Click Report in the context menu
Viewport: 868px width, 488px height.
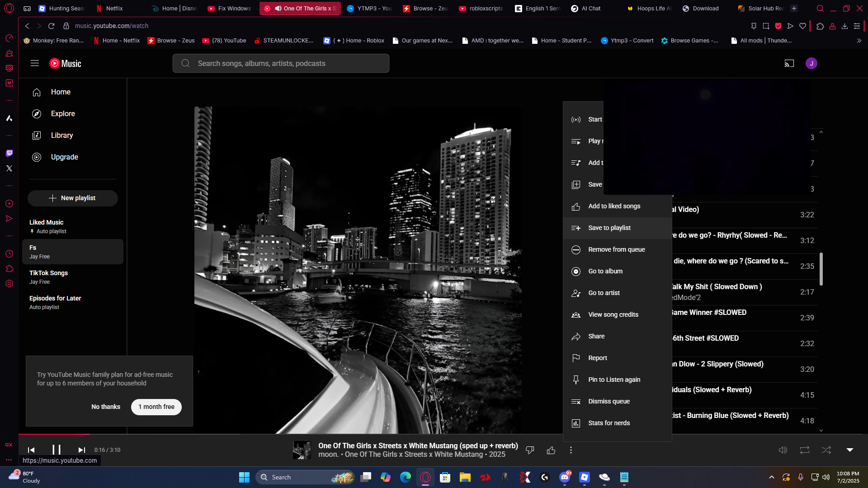pos(618,358)
